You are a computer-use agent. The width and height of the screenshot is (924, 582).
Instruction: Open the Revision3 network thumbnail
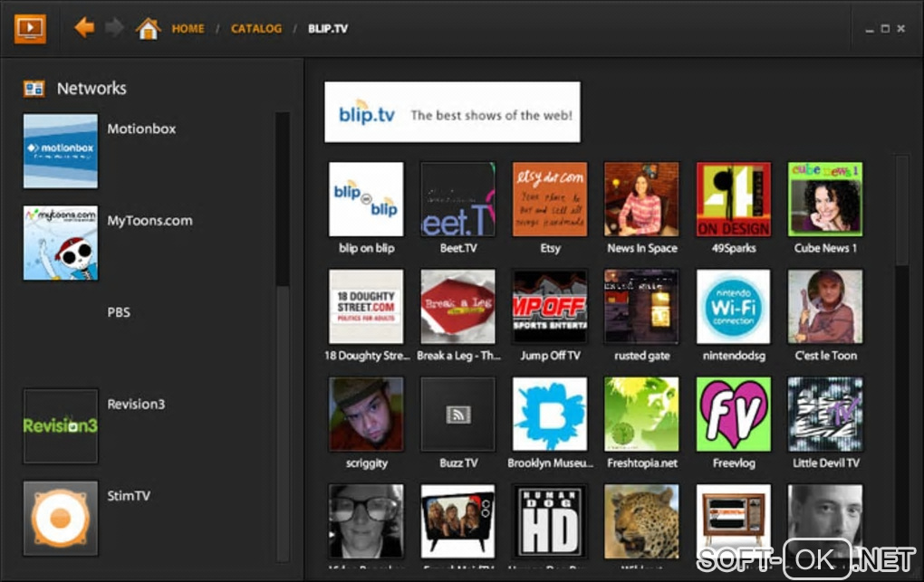click(x=61, y=426)
